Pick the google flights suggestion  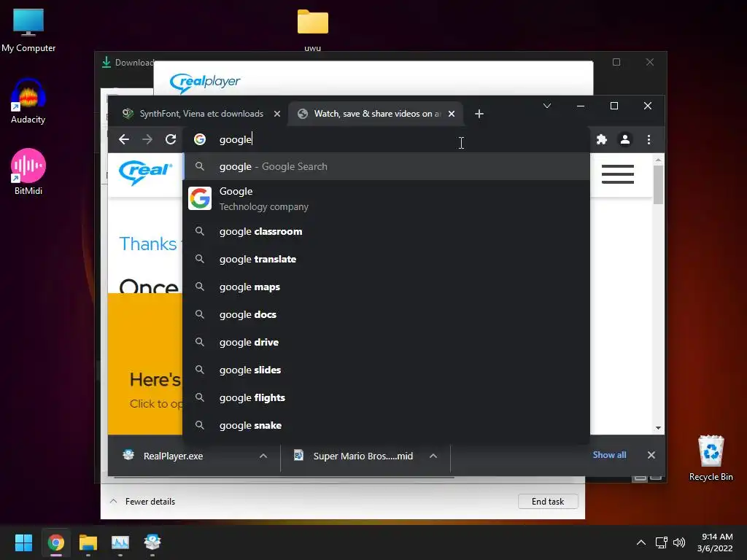pyautogui.click(x=386, y=397)
